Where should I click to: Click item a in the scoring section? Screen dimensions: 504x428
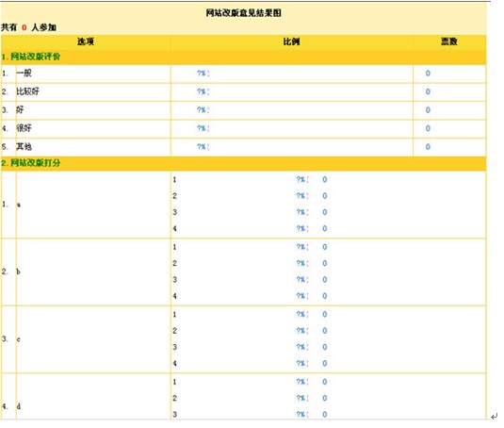[x=19, y=205]
